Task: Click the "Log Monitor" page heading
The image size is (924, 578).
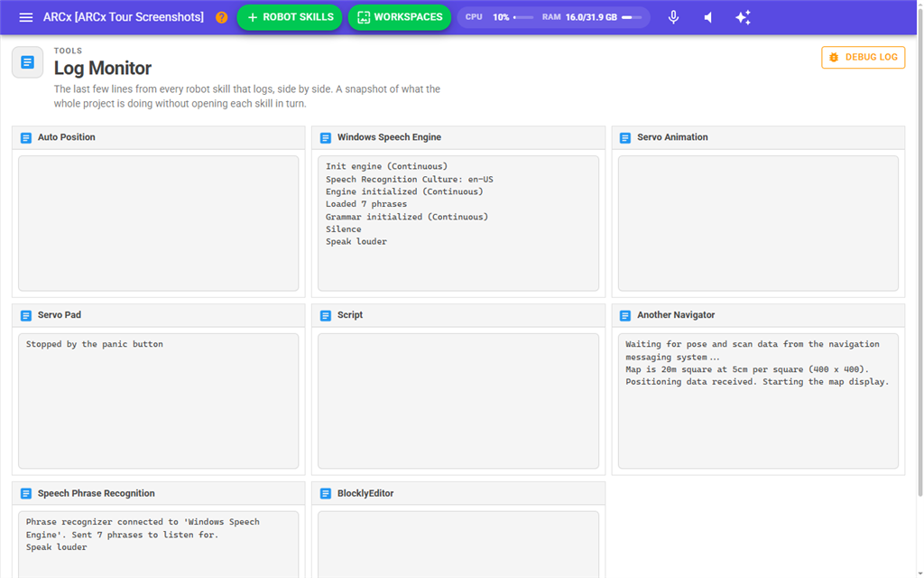Action: [103, 69]
